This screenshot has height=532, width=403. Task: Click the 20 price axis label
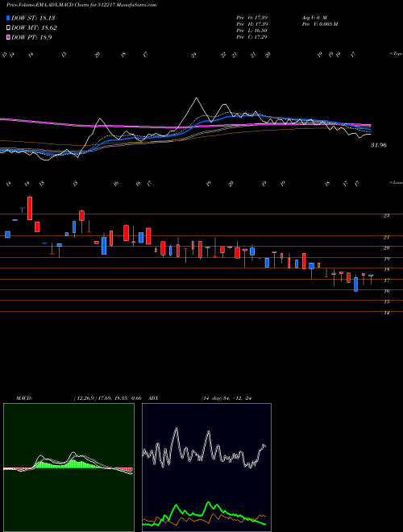386,248
